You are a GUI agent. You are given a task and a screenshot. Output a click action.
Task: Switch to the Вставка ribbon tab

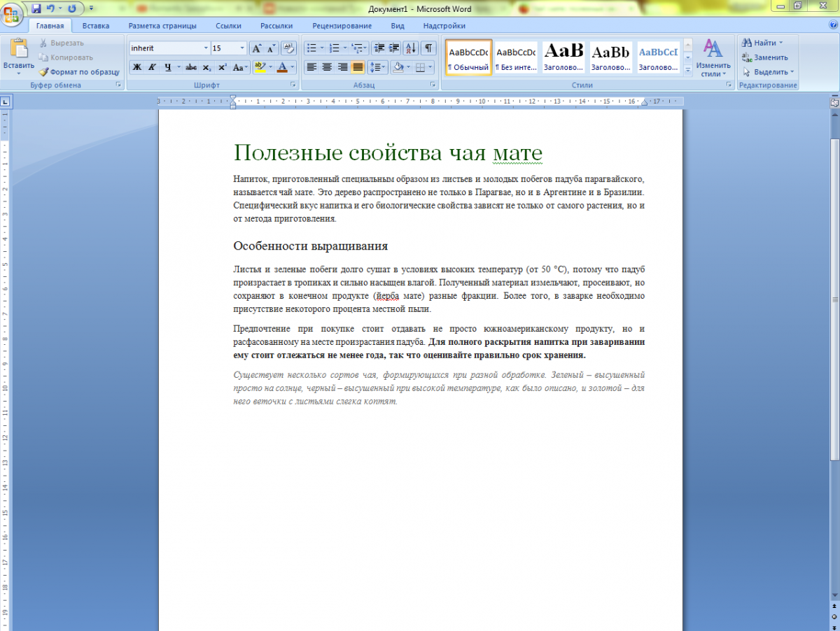pyautogui.click(x=95, y=26)
